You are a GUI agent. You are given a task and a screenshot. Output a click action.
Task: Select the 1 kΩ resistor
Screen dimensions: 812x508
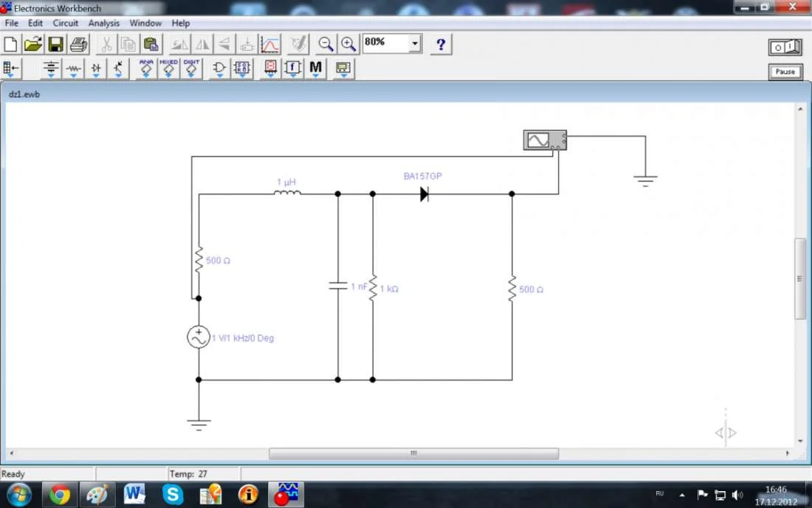tap(373, 288)
